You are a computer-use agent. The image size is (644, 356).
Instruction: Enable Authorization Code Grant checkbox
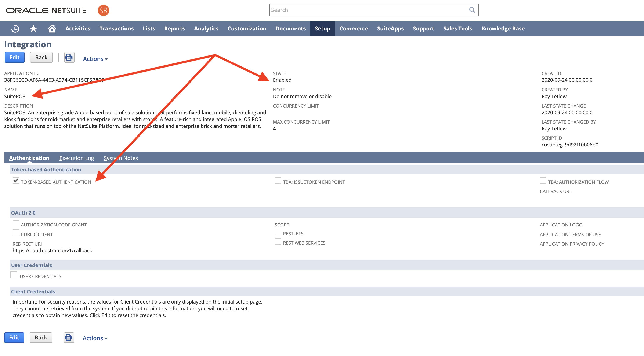tap(16, 223)
